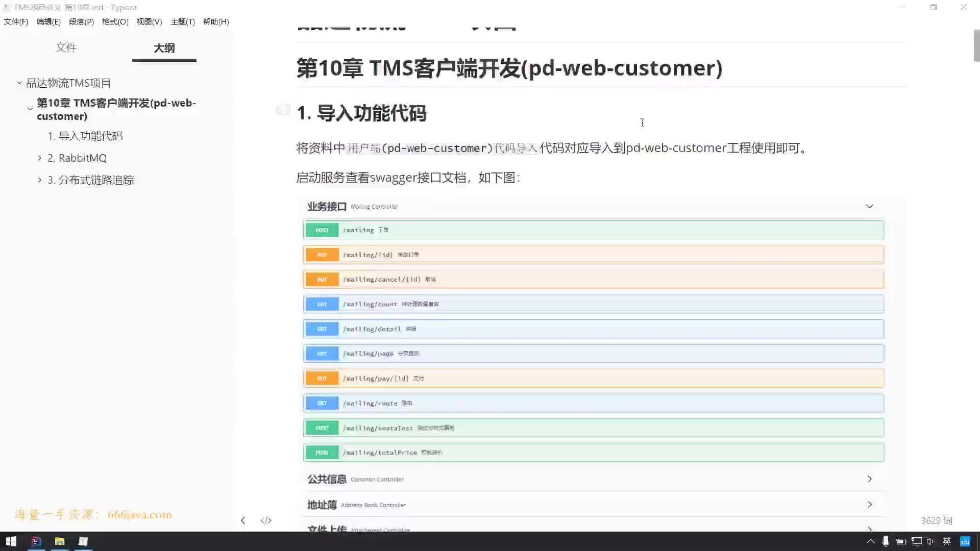Click the PUT /mailing/pay/{id} row
Screen dimensions: 980x551
click(594, 378)
